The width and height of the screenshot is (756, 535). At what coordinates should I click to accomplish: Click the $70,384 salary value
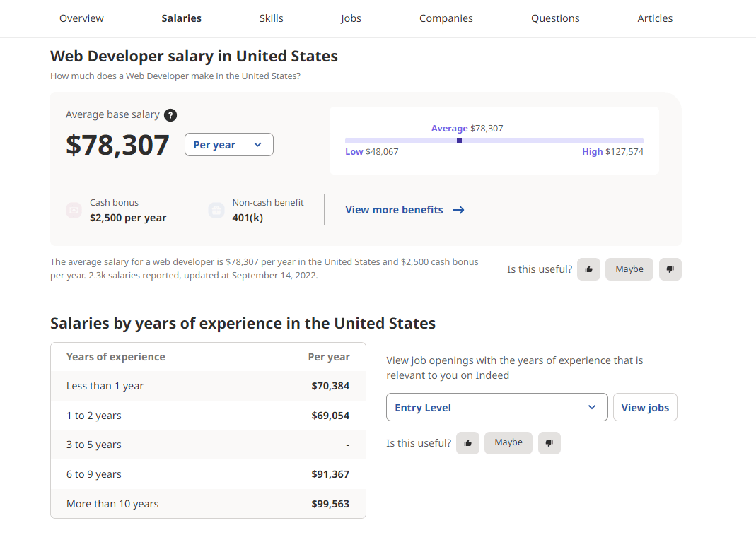[330, 386]
